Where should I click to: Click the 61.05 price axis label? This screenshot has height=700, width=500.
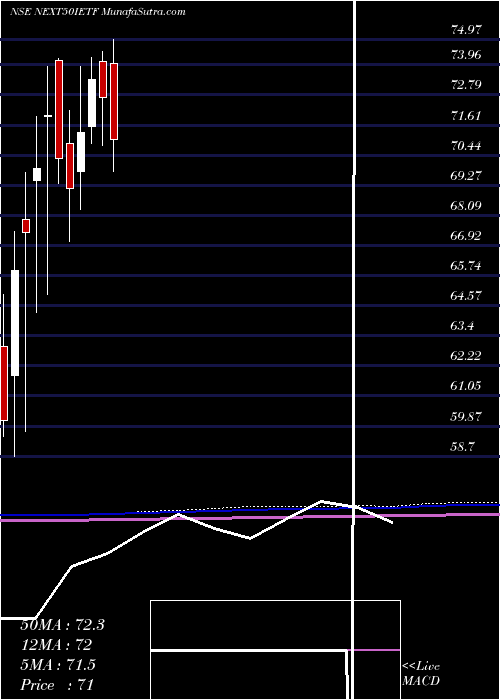[x=466, y=386]
